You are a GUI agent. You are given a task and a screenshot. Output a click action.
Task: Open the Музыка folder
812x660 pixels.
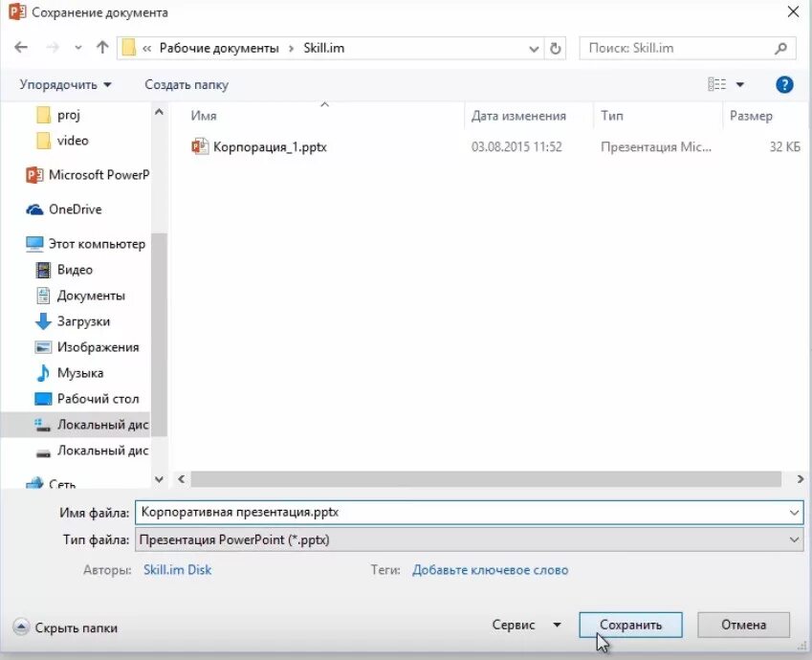pyautogui.click(x=70, y=373)
